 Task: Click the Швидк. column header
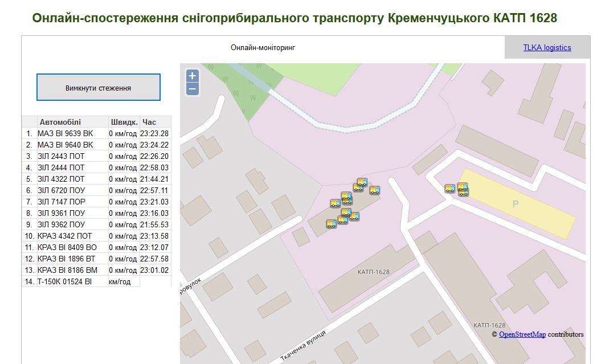coord(124,122)
